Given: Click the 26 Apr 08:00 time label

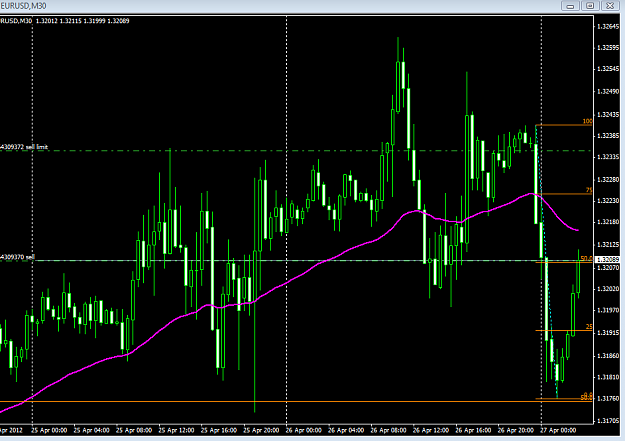Looking at the screenshot, I should point(389,430).
